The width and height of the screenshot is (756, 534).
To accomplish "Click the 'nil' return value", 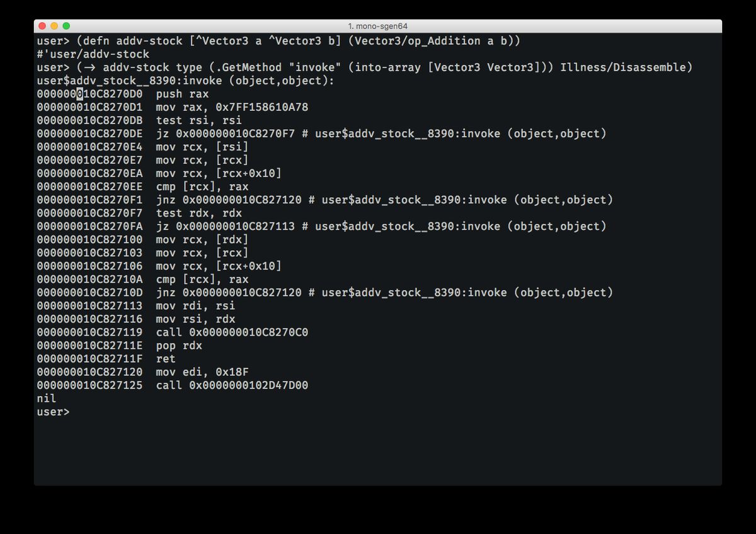I will tap(46, 399).
